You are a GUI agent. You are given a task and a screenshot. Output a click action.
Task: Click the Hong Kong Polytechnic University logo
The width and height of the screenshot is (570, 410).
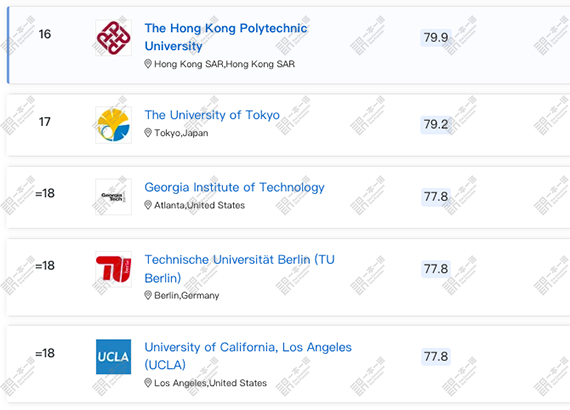113,38
